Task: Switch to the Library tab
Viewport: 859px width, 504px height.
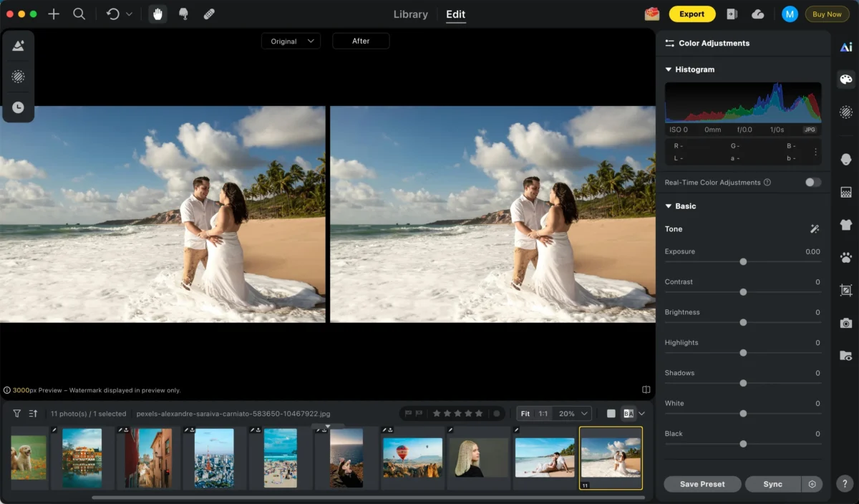Action: coord(410,14)
